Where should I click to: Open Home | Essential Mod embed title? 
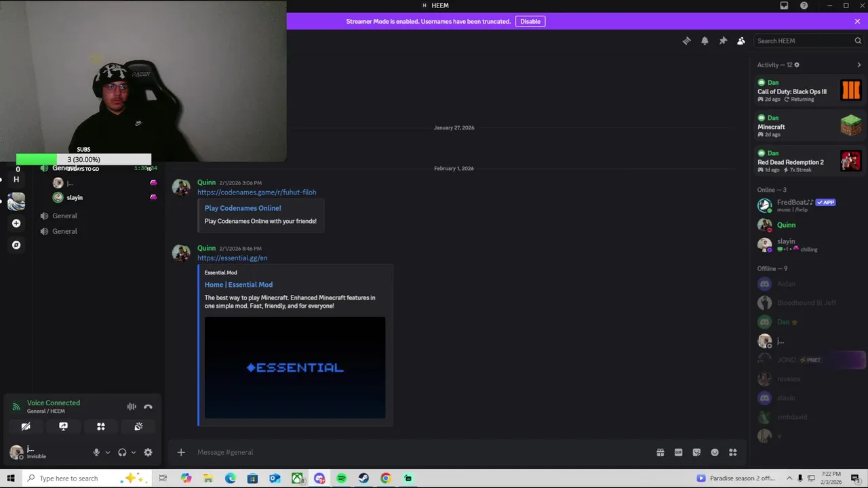(239, 285)
